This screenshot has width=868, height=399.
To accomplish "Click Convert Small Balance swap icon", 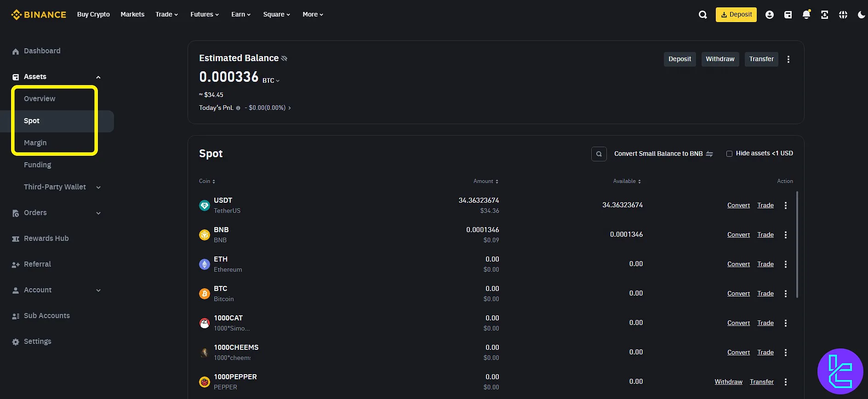I will (709, 154).
